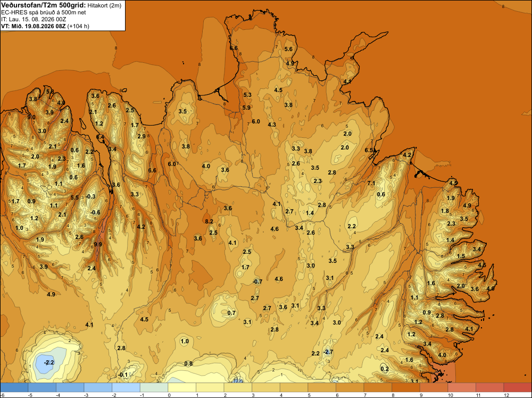Viewport: 532px width, 398px height.
Task: Click the '1.8' temperature value
Action: pyautogui.click(x=445, y=211)
